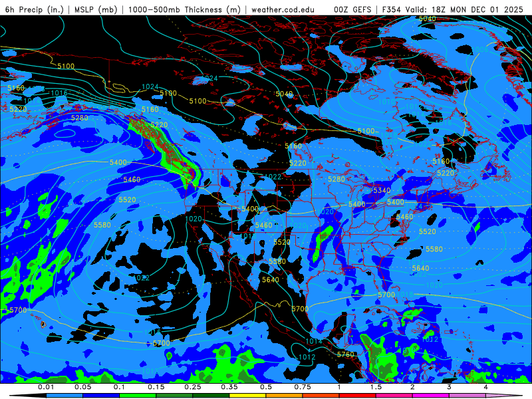Click the '1006' pressure contour label
Screen dimensions: 532x399
click(480, 50)
